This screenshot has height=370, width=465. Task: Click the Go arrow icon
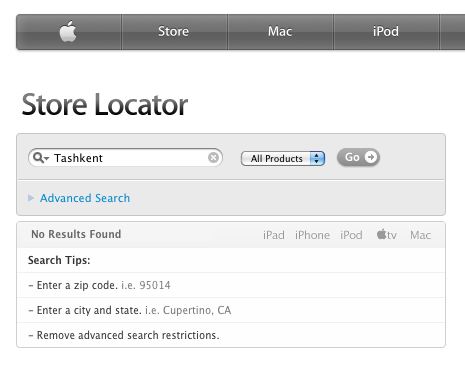(370, 157)
